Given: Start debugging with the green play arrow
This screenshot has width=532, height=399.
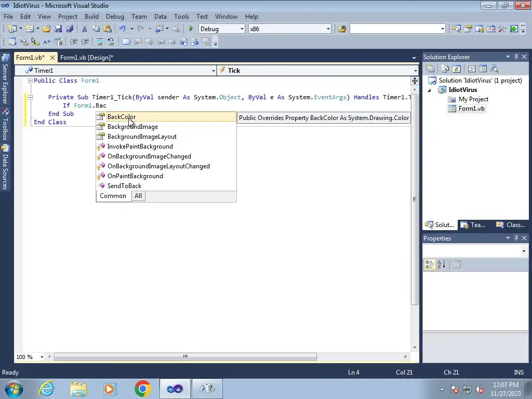Looking at the screenshot, I should click(x=191, y=29).
